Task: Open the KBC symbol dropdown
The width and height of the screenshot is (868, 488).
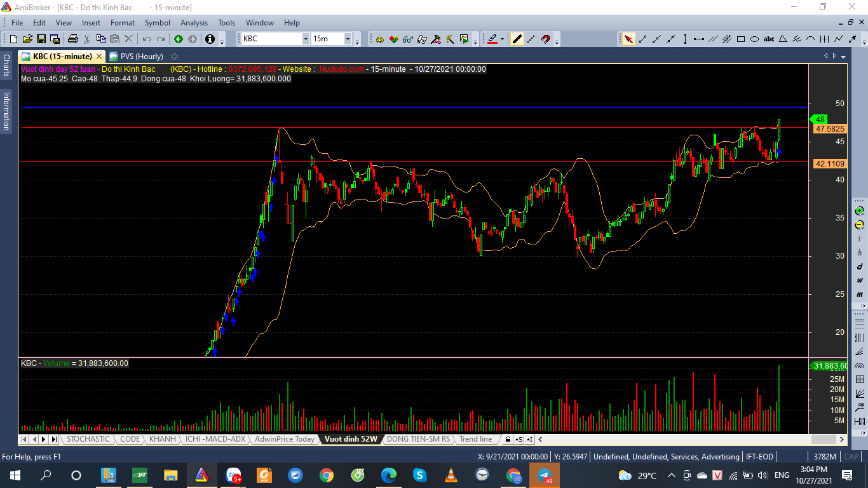Action: pyautogui.click(x=306, y=39)
